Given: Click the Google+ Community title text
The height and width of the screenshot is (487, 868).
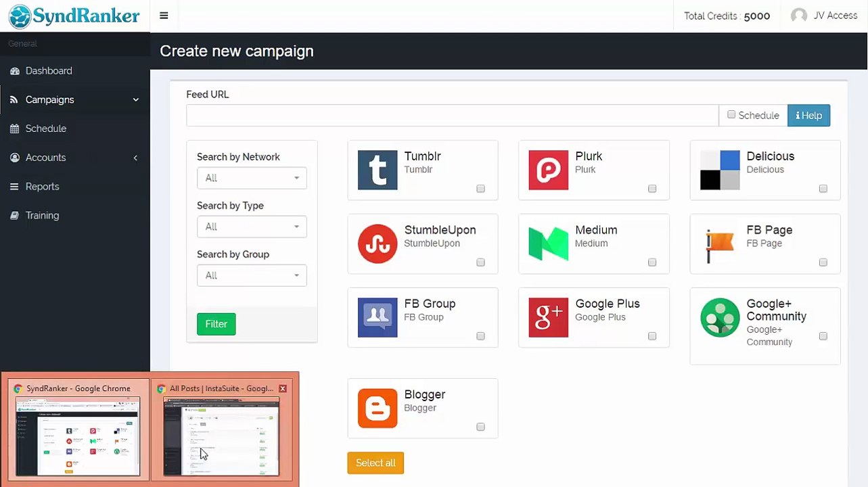Looking at the screenshot, I should tap(777, 310).
